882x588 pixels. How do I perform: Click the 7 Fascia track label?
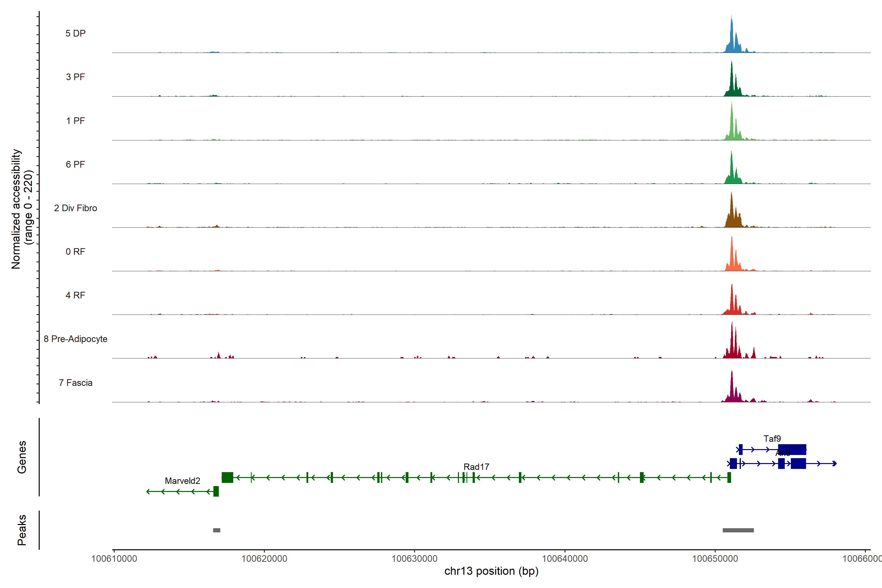click(x=75, y=382)
